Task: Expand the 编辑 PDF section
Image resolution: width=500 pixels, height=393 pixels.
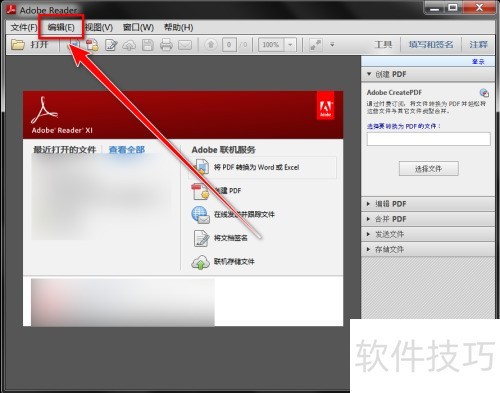Action: 428,204
